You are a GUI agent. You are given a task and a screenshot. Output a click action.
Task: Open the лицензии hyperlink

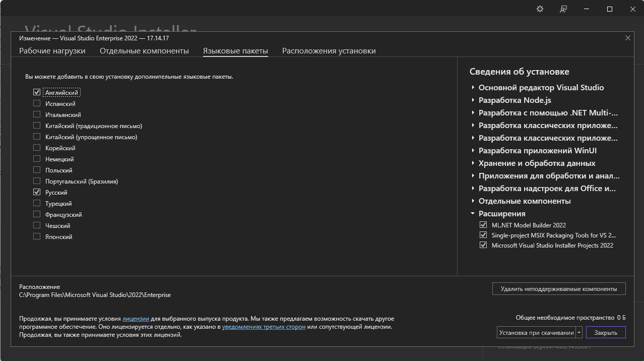point(136,319)
